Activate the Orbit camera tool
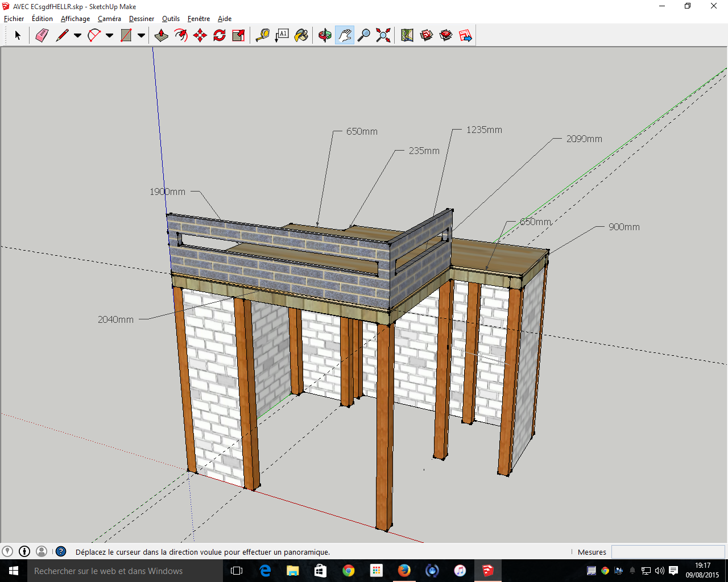The image size is (728, 582). (x=325, y=35)
